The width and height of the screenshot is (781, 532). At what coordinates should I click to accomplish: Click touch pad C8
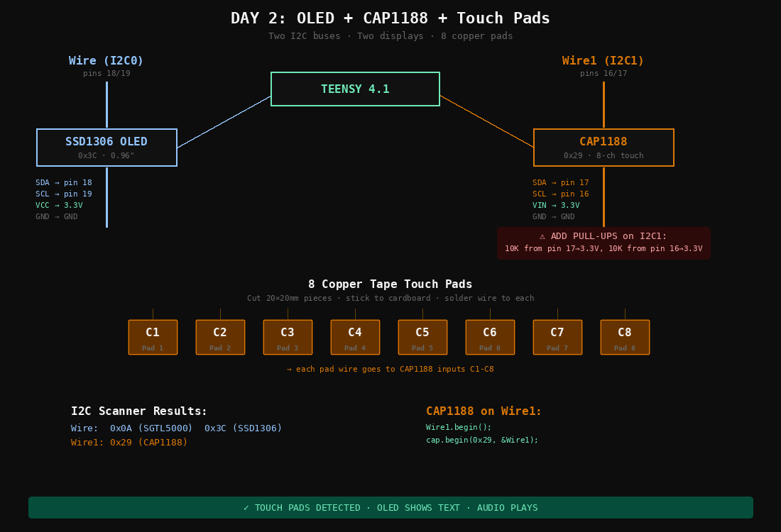[625, 337]
